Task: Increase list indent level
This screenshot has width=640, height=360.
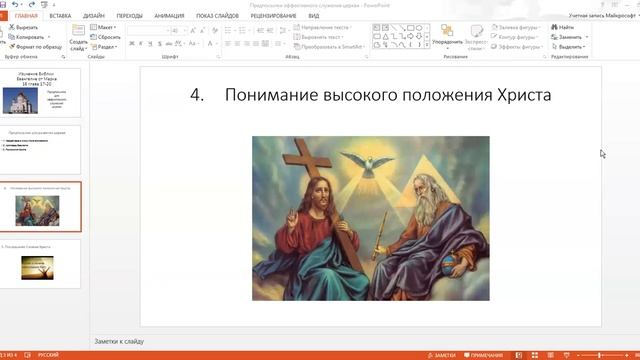Action: click(x=270, y=31)
